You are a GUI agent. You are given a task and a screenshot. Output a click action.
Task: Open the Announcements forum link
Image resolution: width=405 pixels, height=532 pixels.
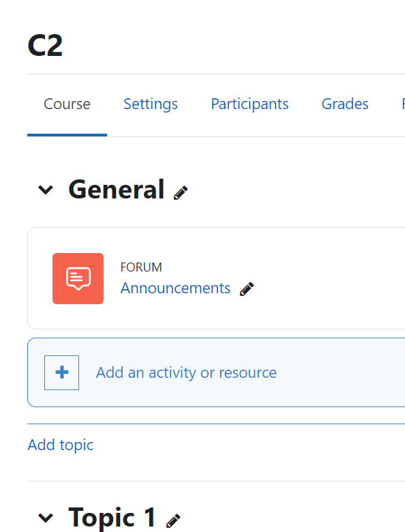pos(175,289)
